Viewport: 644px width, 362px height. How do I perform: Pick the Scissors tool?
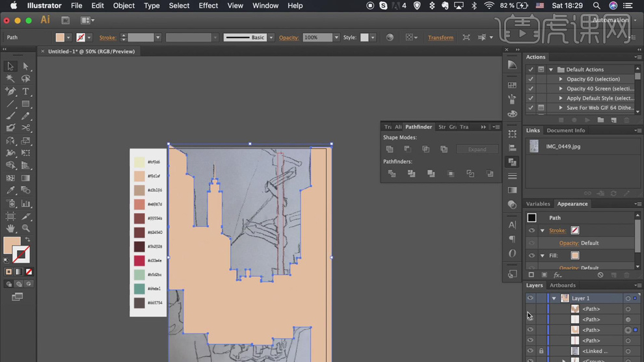pyautogui.click(x=26, y=128)
